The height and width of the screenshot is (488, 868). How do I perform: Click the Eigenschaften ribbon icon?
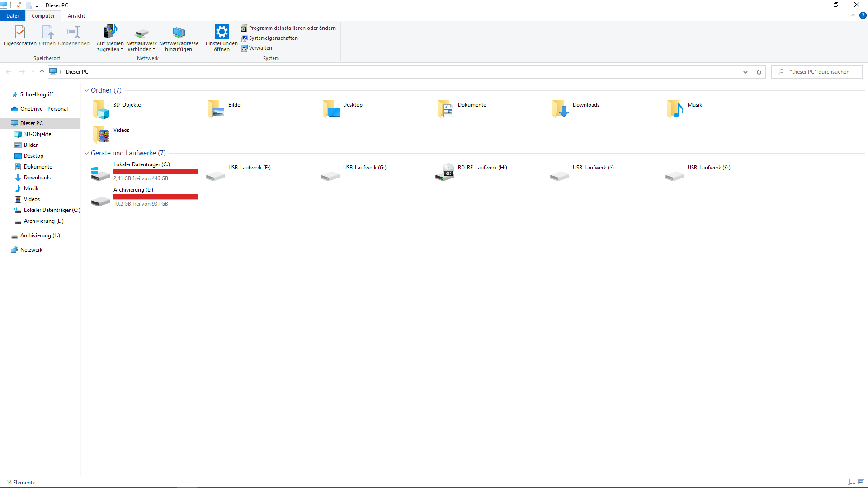(x=20, y=32)
